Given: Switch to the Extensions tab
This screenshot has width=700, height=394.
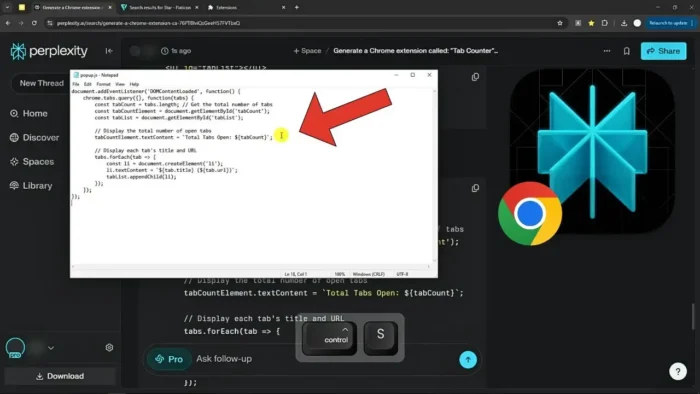Looking at the screenshot, I should [245, 8].
